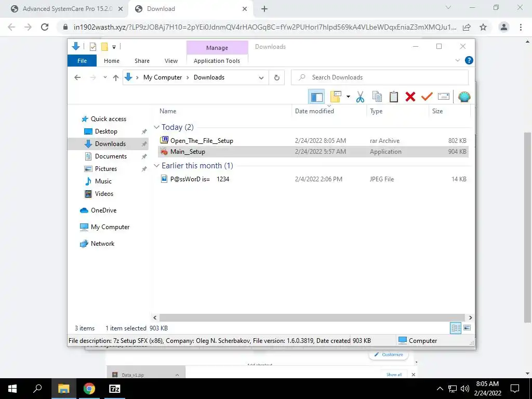Select Quick access in the sidebar
The width and height of the screenshot is (532, 399).
(108, 119)
